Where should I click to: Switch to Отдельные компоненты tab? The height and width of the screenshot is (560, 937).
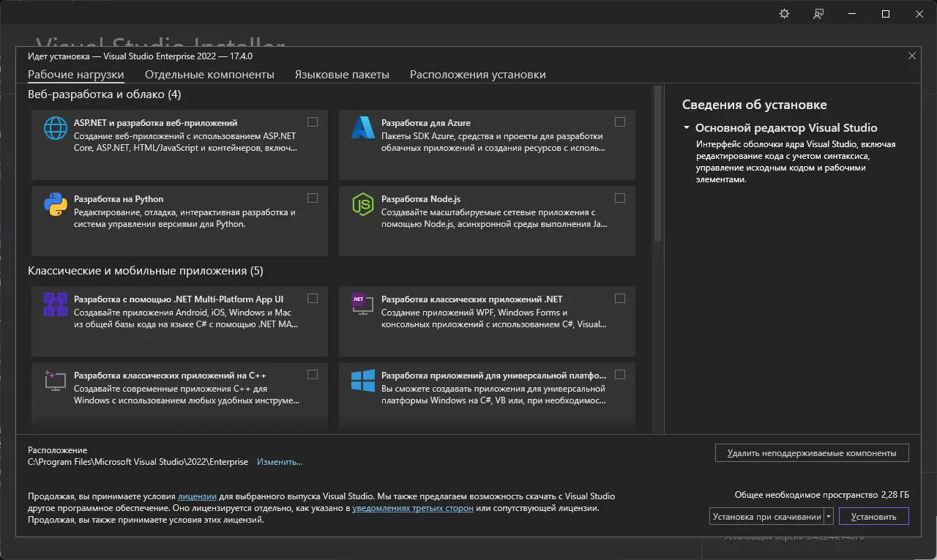pyautogui.click(x=209, y=75)
